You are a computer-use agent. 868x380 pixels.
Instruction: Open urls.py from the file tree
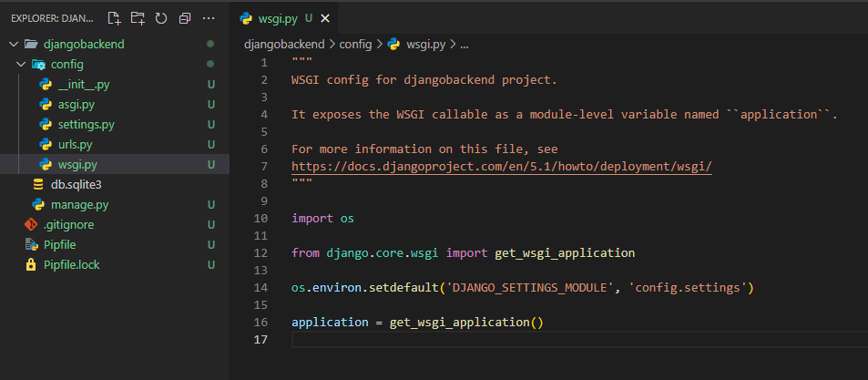pos(76,145)
